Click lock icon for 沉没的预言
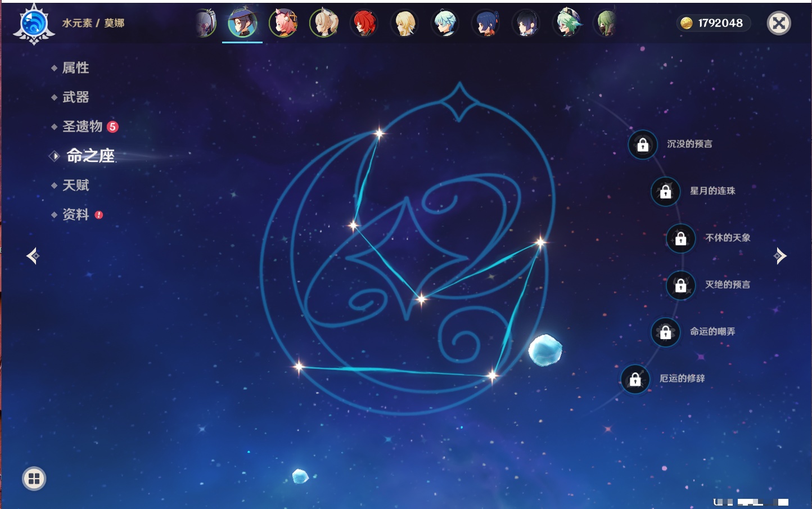Image resolution: width=812 pixels, height=509 pixels. tap(643, 145)
